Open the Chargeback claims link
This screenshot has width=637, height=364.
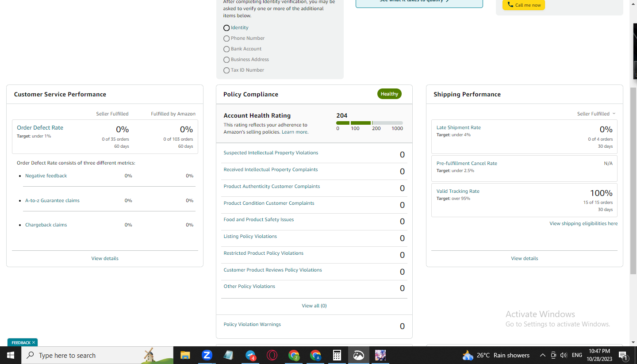coord(46,225)
